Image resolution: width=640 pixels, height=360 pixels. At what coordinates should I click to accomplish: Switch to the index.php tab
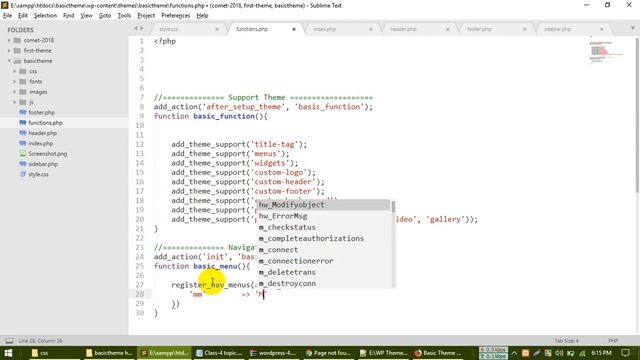point(324,29)
